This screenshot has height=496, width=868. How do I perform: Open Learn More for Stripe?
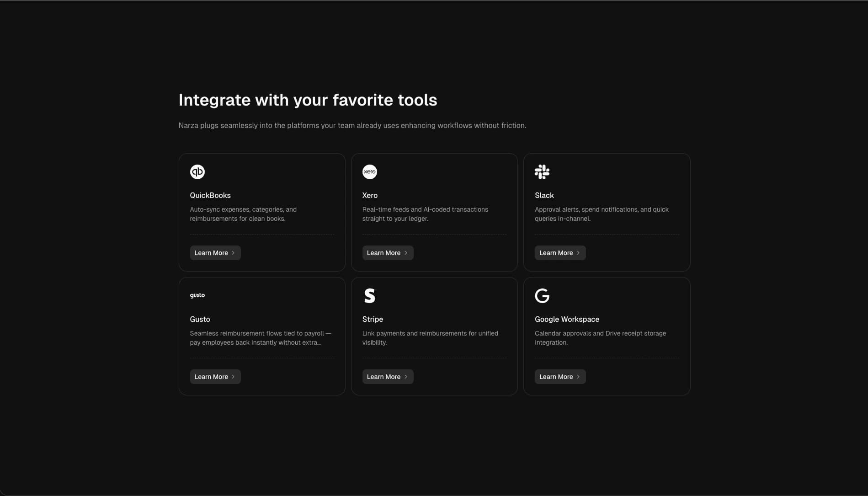click(x=388, y=377)
